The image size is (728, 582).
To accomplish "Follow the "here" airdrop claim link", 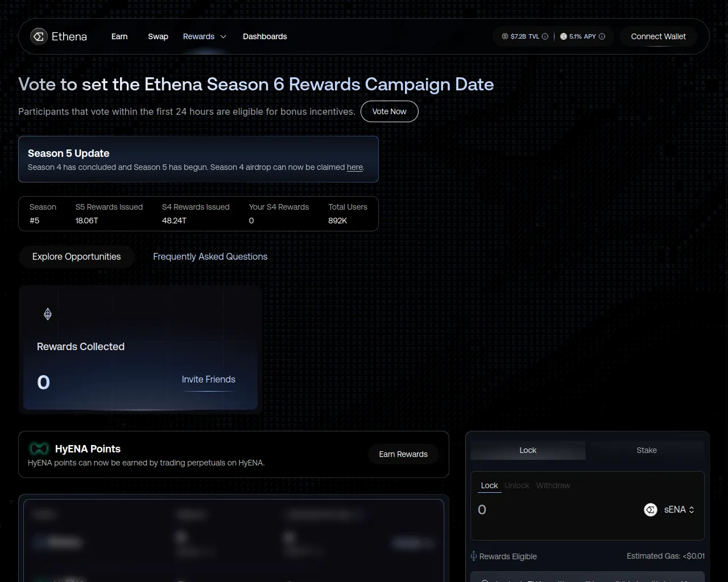I will pos(355,167).
